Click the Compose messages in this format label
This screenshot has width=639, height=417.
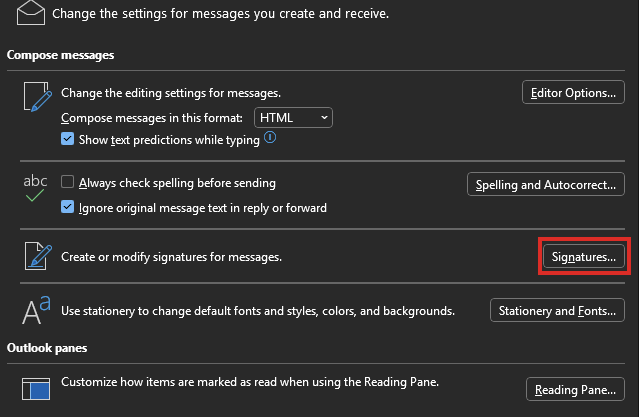(154, 118)
